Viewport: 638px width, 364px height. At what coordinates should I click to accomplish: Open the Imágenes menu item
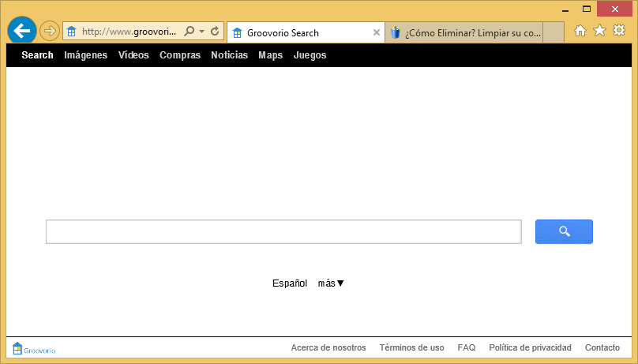pos(86,55)
